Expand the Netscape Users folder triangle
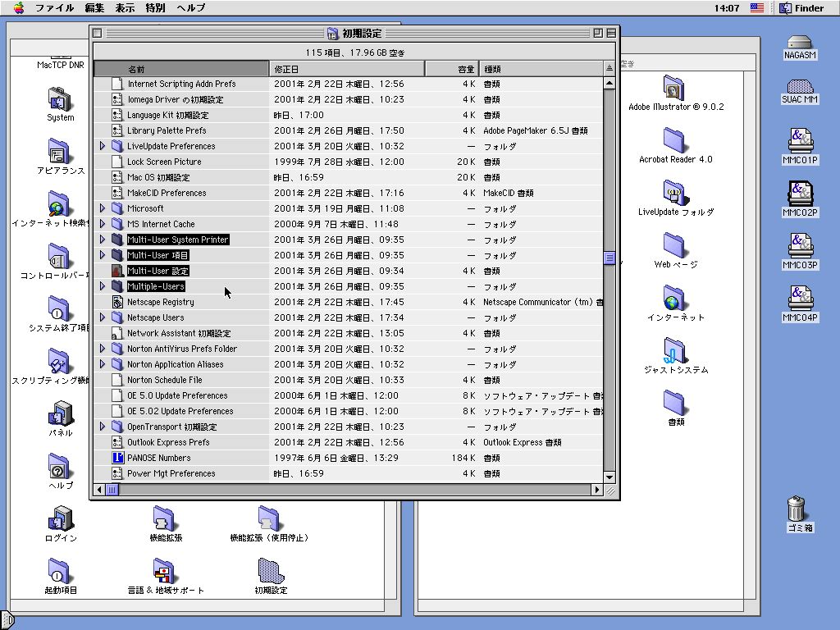 [x=103, y=317]
